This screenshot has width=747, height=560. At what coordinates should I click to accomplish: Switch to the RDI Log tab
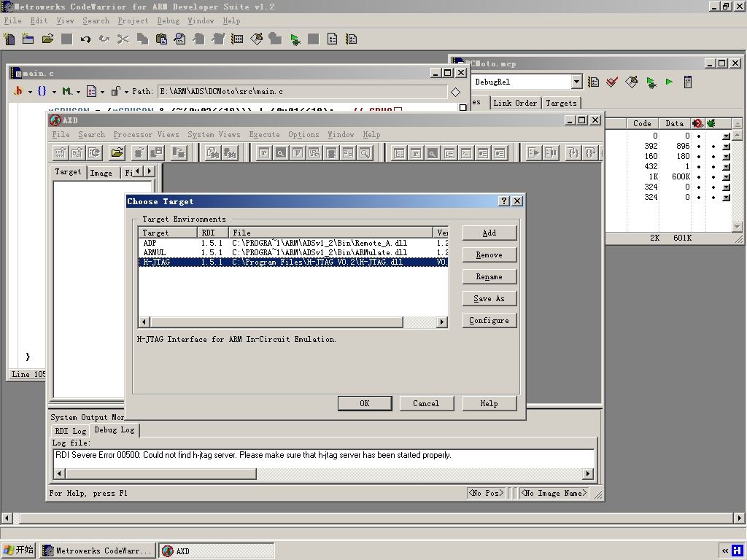point(71,431)
